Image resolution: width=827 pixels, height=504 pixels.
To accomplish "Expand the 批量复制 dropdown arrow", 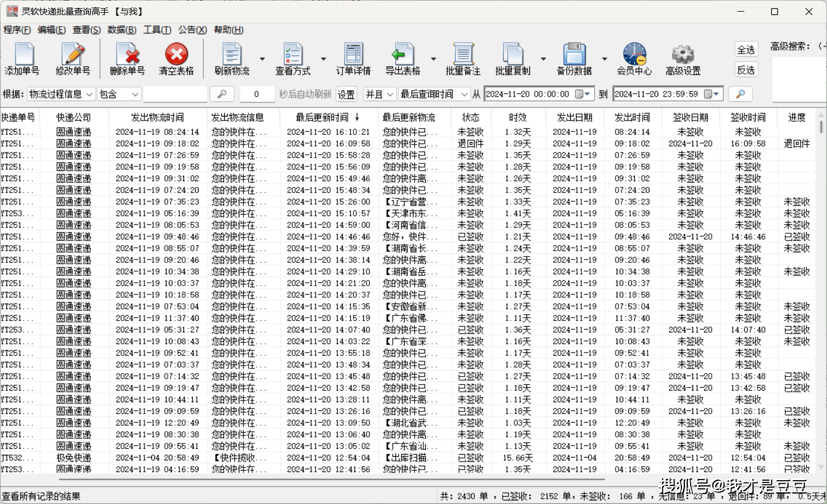I will (543, 59).
